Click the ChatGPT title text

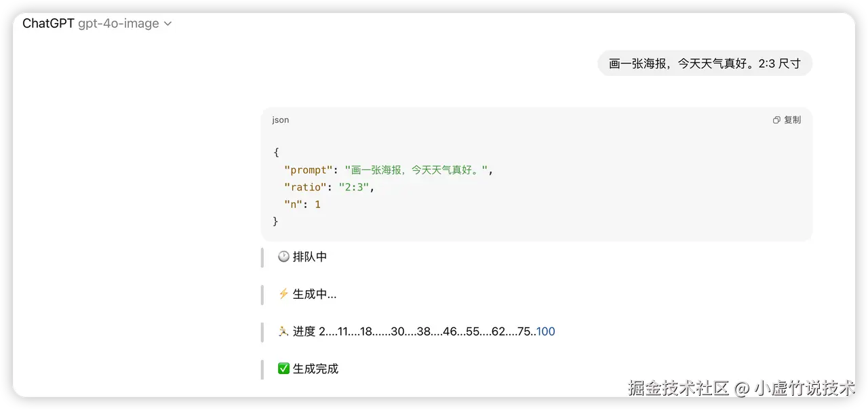tap(48, 24)
